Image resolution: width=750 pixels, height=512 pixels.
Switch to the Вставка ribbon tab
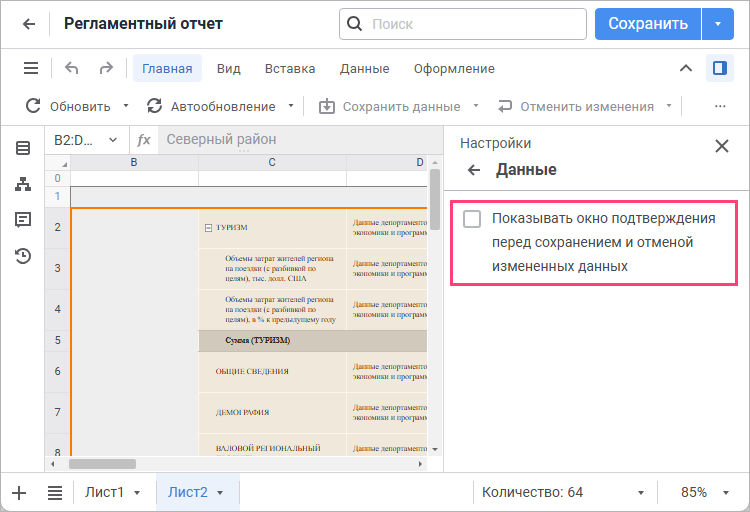pyautogui.click(x=290, y=69)
